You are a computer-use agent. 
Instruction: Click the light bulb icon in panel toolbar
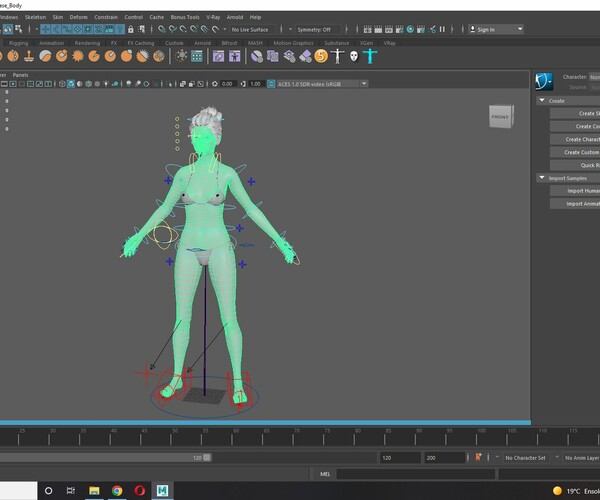[x=106, y=84]
